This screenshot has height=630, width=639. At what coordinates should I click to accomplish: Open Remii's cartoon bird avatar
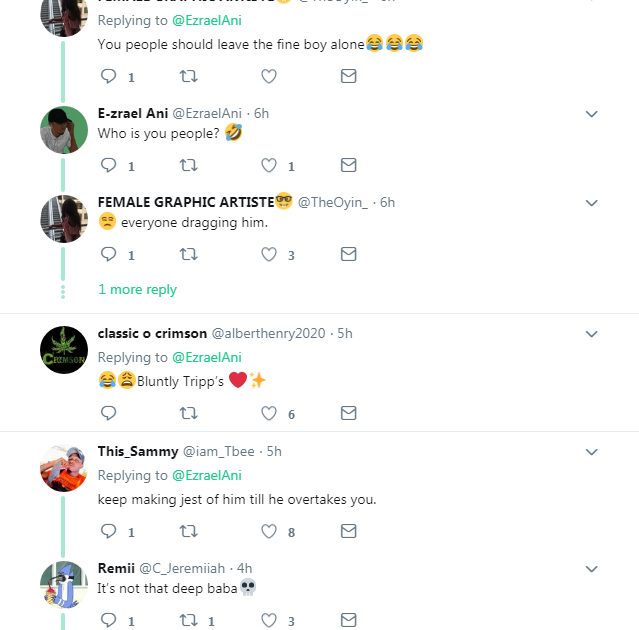(x=64, y=584)
